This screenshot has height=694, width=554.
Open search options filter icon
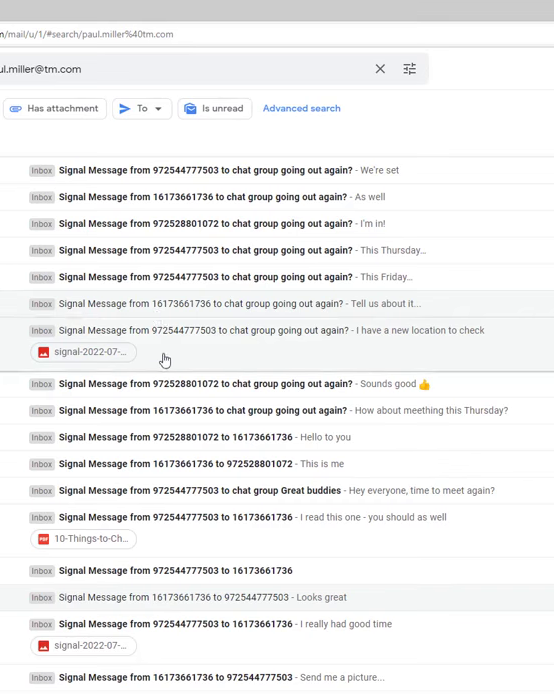tap(409, 69)
